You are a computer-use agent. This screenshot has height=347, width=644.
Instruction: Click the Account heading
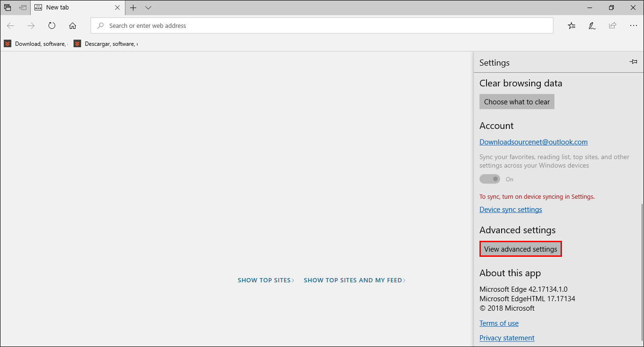point(496,126)
